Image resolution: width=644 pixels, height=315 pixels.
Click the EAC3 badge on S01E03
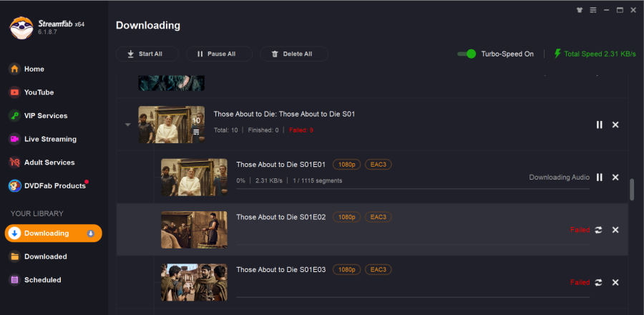click(379, 269)
